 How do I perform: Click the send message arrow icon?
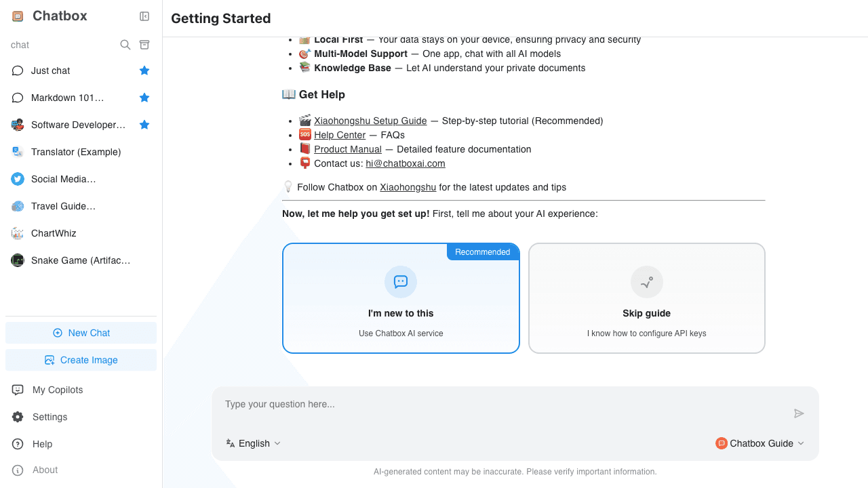click(799, 413)
